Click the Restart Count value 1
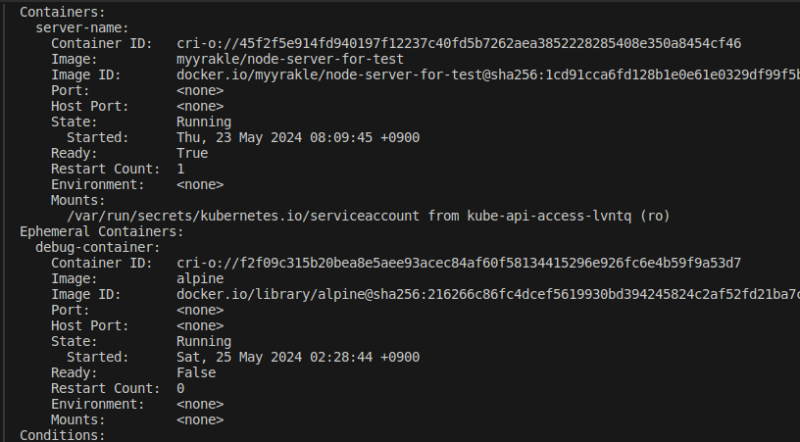 [180, 169]
